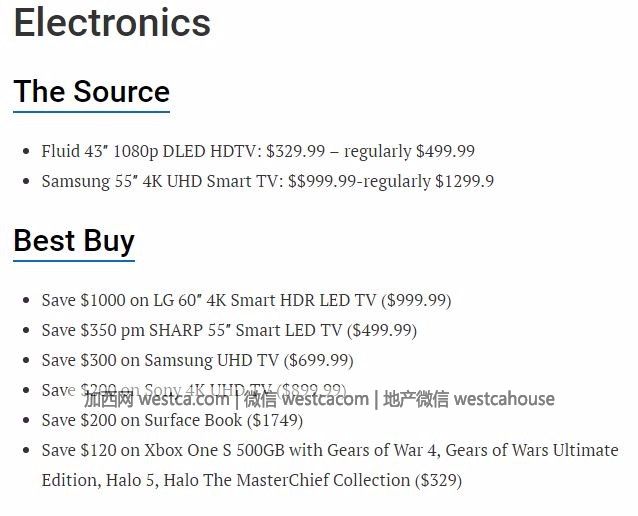Click the ($999.99) LG TV price

coord(416,301)
